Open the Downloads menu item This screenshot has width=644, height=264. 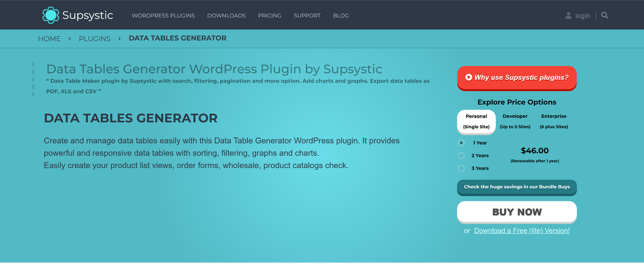pos(226,15)
